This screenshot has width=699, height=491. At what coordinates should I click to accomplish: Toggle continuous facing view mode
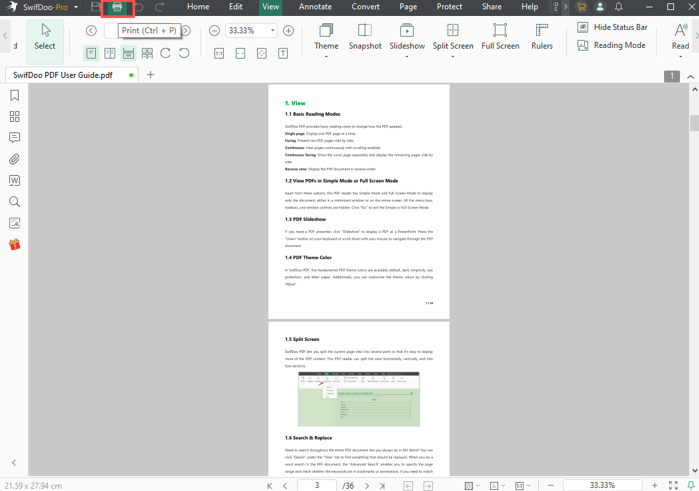click(x=147, y=54)
